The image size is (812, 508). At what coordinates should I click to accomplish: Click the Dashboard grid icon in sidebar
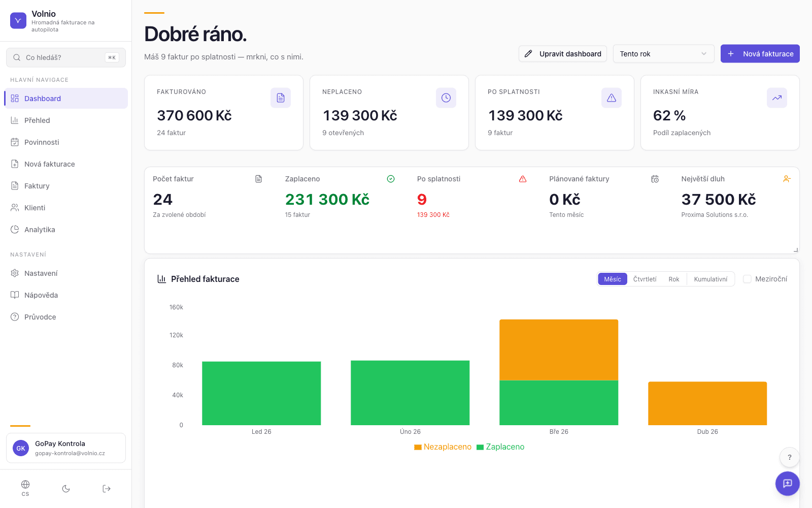click(15, 99)
